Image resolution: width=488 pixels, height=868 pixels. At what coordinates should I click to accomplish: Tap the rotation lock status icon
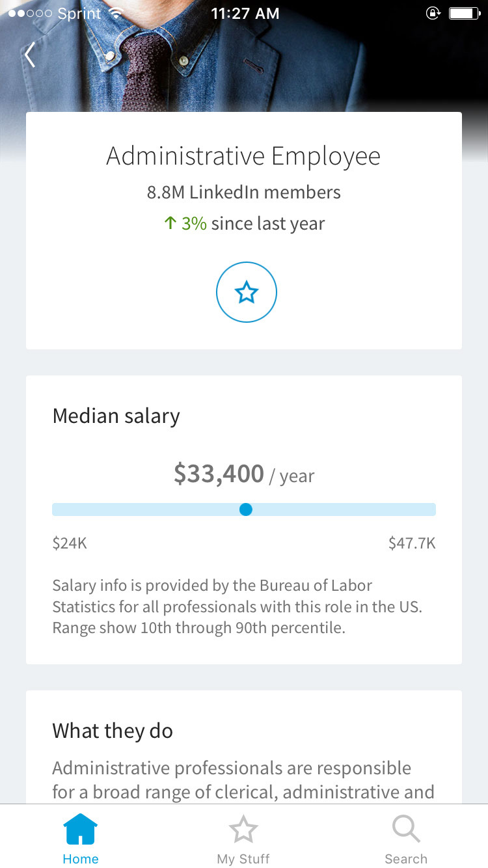[x=433, y=13]
